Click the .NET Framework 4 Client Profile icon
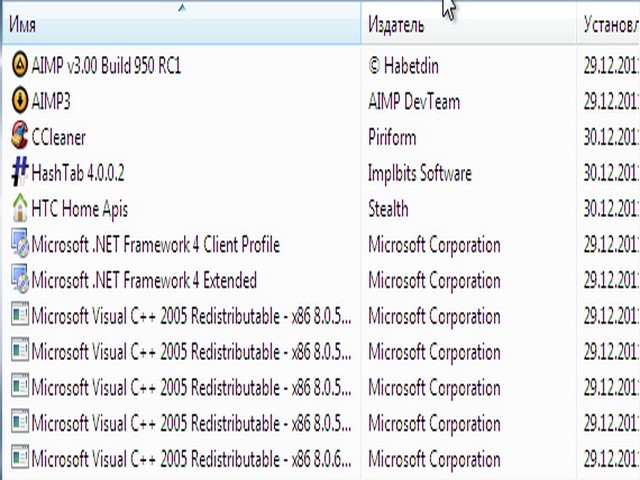Image resolution: width=640 pixels, height=480 pixels. pos(20,243)
